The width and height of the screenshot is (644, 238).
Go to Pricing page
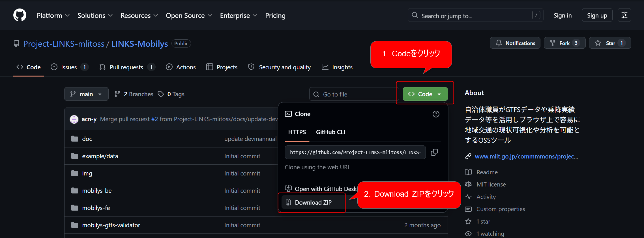(275, 16)
